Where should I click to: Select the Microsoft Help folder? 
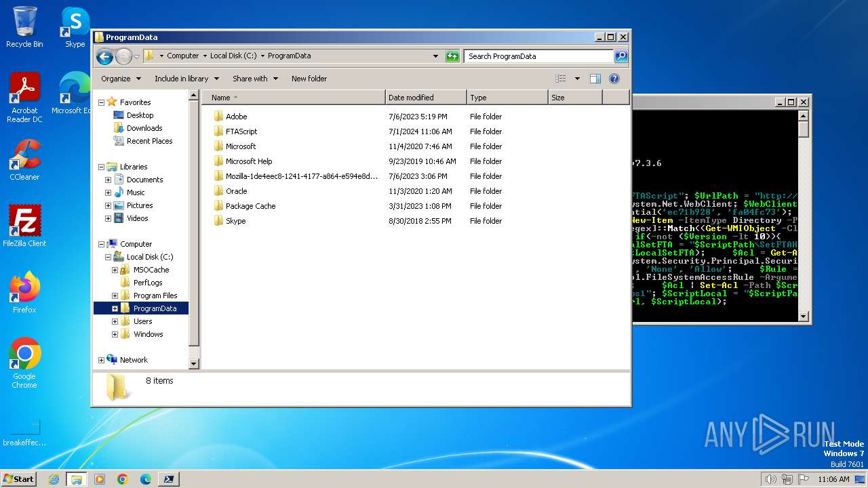point(249,161)
